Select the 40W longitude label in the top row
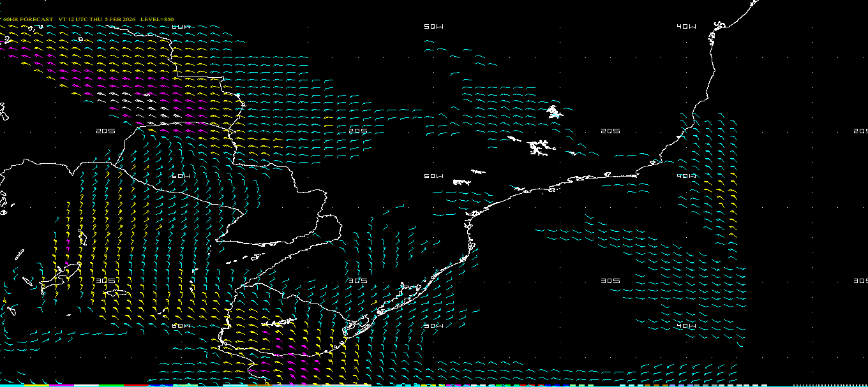868x387 pixels. coord(686,27)
